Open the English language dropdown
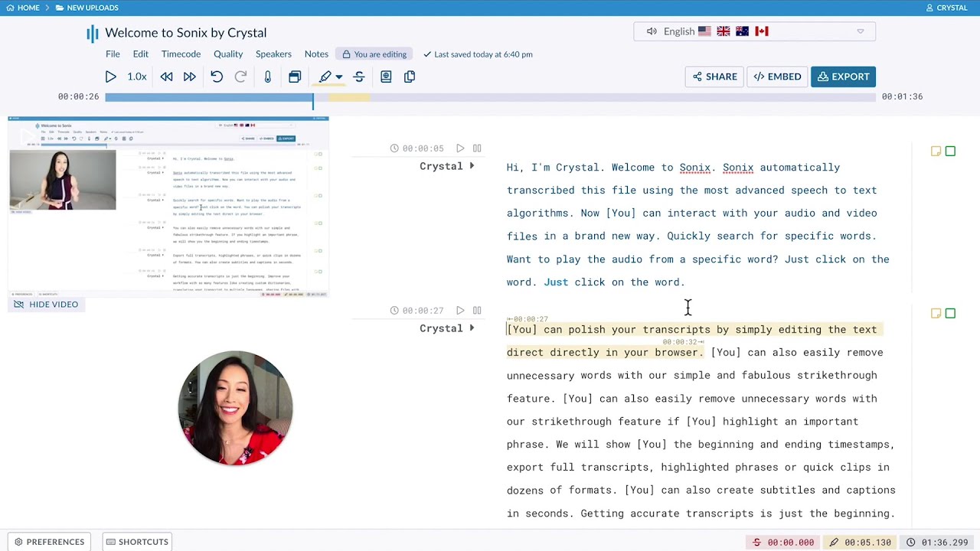The image size is (980, 551). click(755, 31)
